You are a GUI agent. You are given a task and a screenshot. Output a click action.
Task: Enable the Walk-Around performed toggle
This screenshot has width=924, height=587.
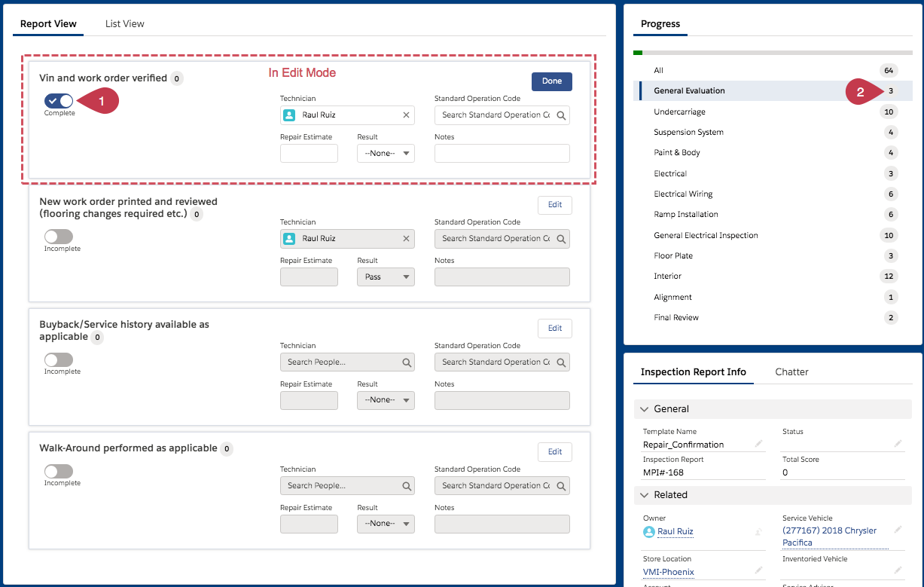[59, 471]
